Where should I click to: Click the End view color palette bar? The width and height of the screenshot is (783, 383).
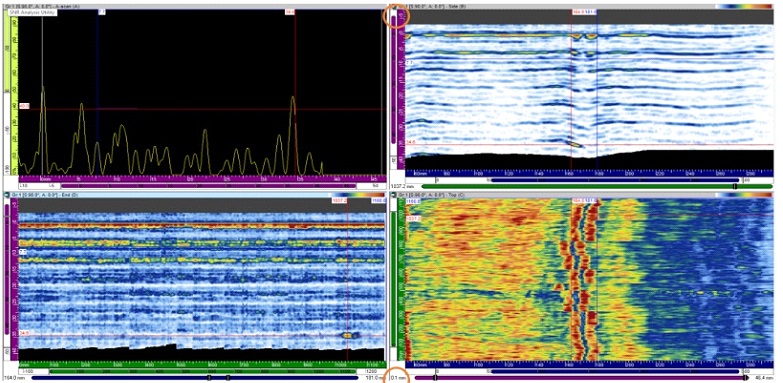pos(359,194)
